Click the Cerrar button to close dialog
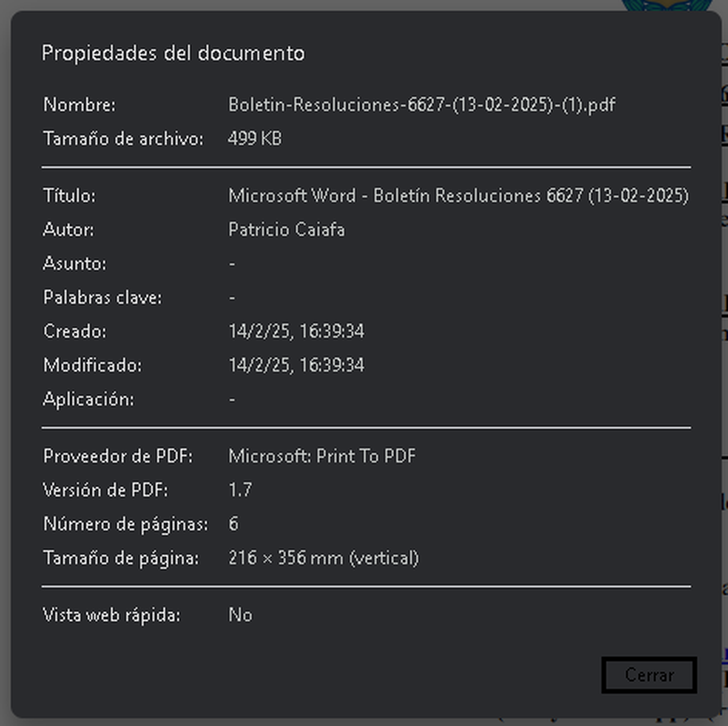Viewport: 728px width, 726px height. [648, 675]
